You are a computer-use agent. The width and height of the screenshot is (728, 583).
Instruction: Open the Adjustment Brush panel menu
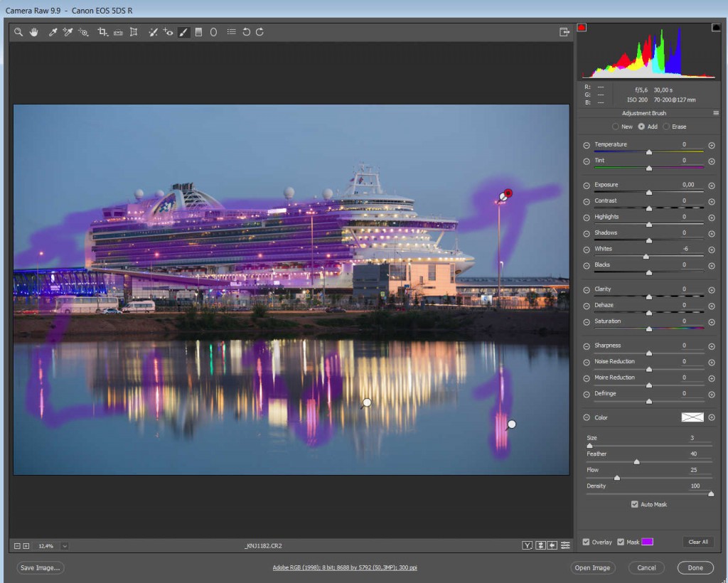[x=716, y=113]
